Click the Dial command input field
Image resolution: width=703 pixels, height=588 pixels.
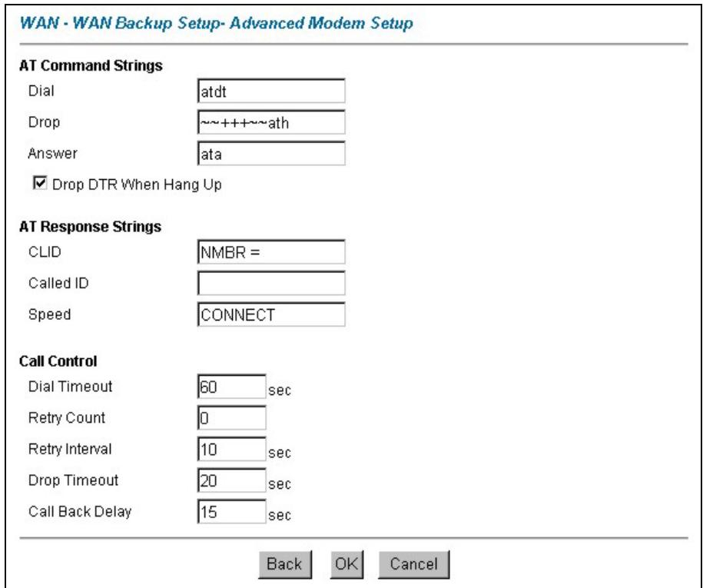click(271, 91)
